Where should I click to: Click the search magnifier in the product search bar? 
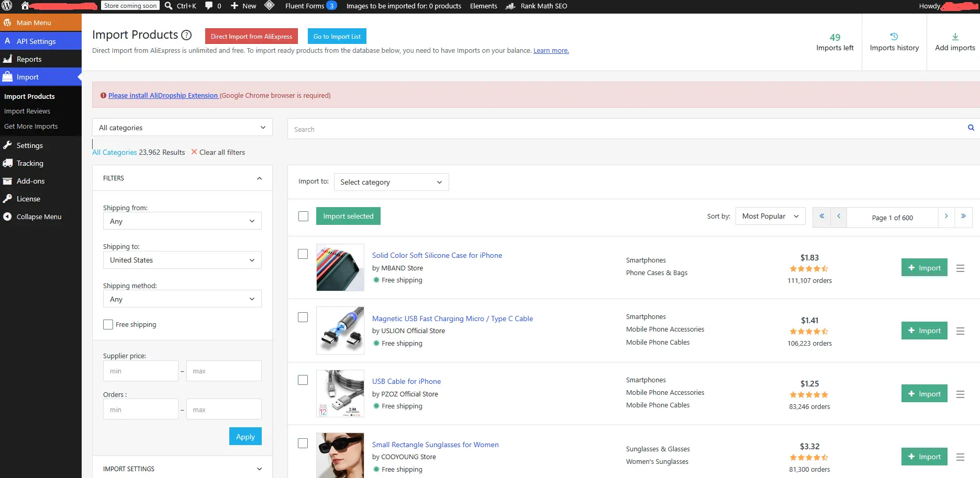[971, 128]
